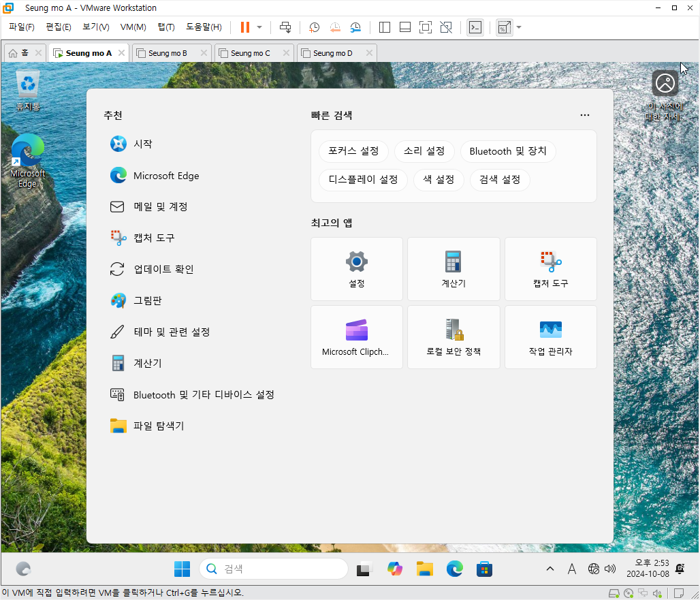Open the power options dropdown arrow beside Pause
This screenshot has height=600, width=700.
(x=259, y=27)
